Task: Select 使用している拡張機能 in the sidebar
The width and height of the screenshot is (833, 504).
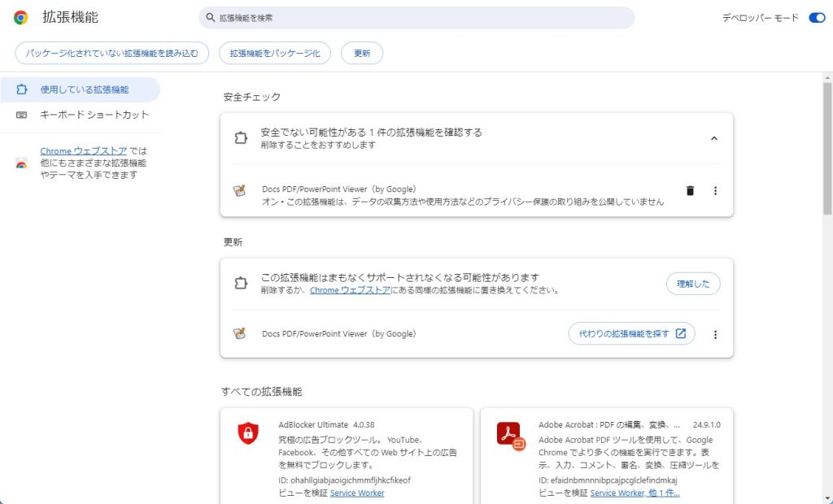Action: pos(84,89)
